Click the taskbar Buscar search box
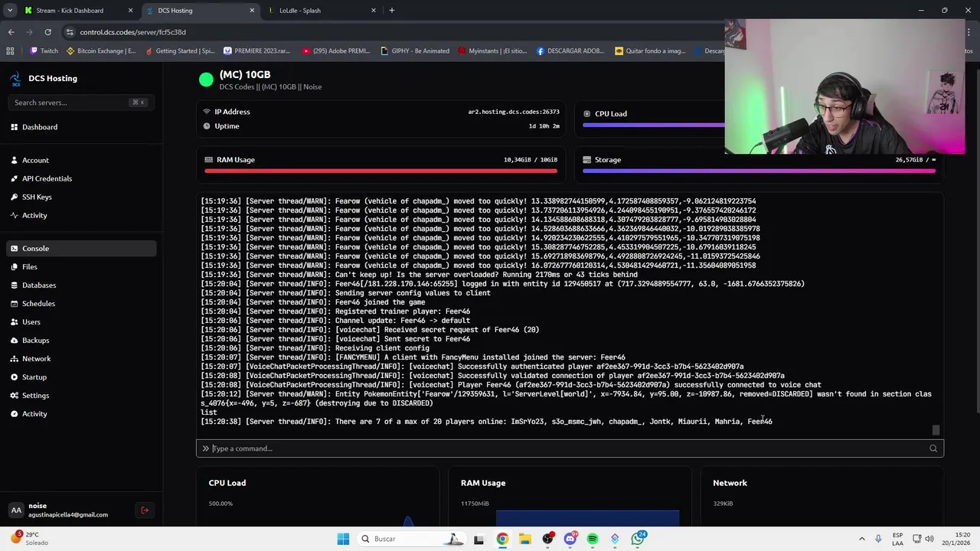 411,539
